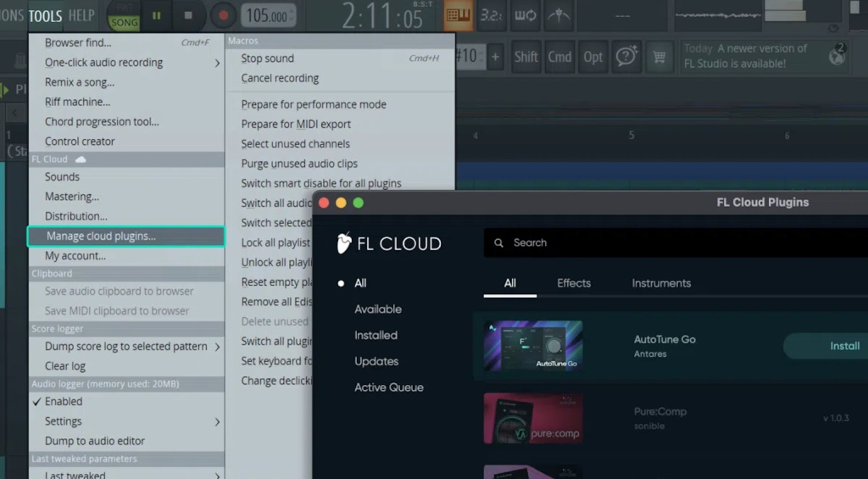Click the 3.2 countdown icon

click(492, 15)
